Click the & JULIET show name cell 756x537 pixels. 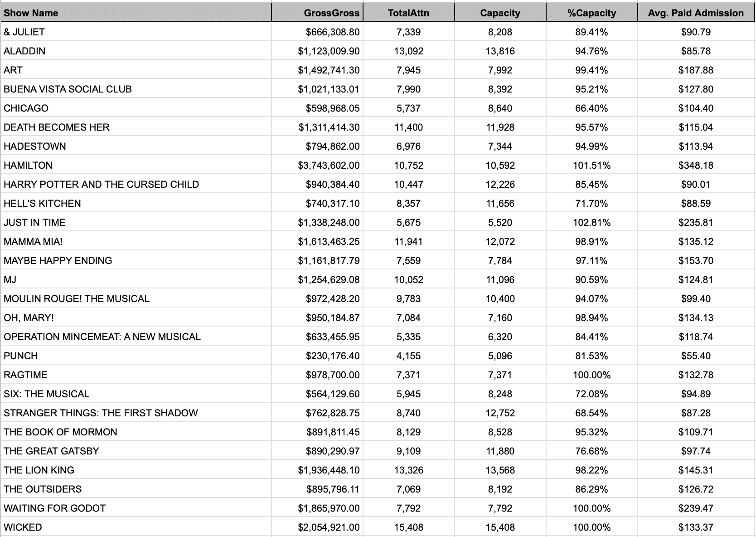(x=24, y=32)
